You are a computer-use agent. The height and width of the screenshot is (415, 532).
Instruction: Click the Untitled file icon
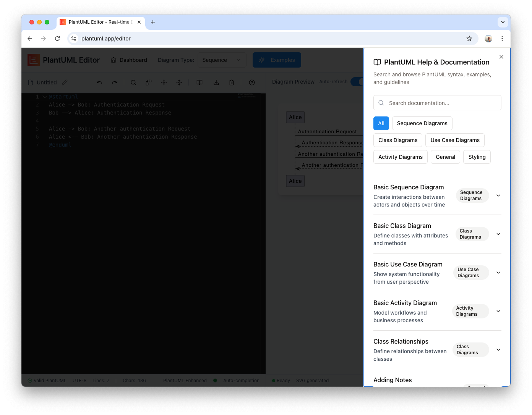coord(31,82)
